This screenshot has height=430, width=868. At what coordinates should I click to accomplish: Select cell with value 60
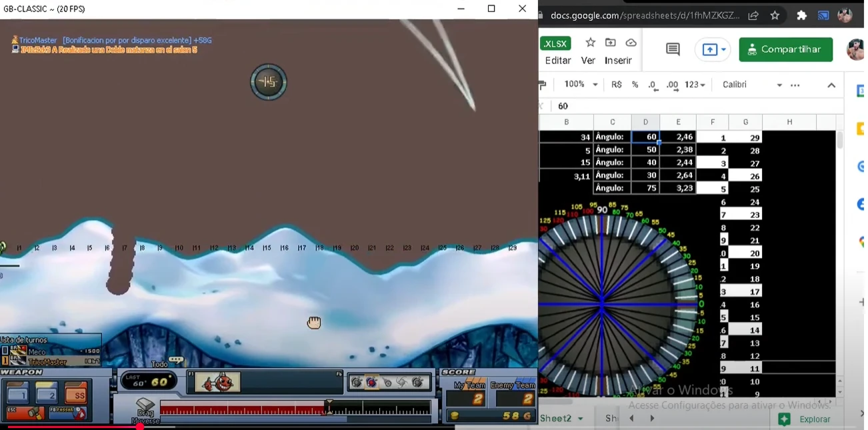point(645,137)
